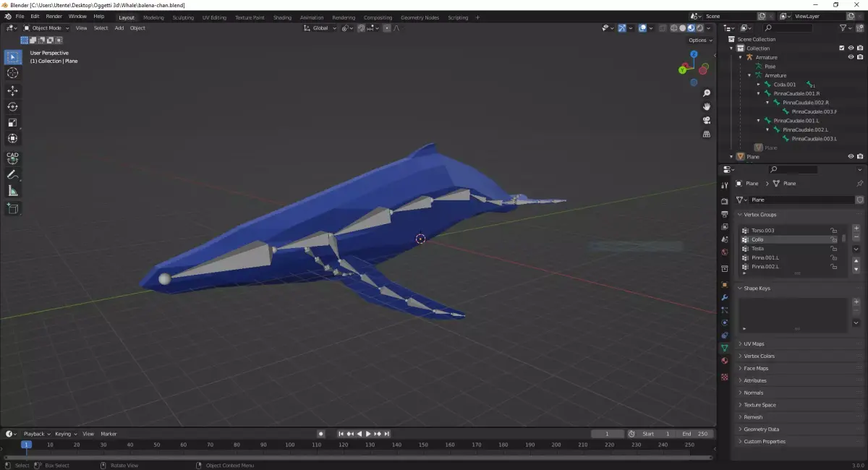
Task: Open the viewport Options dropdown
Action: [x=700, y=40]
